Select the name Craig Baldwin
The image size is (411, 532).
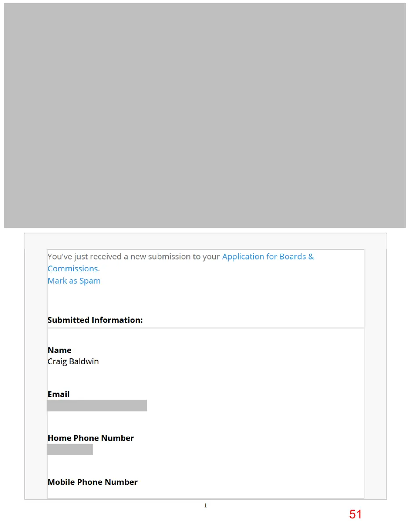[x=73, y=361]
